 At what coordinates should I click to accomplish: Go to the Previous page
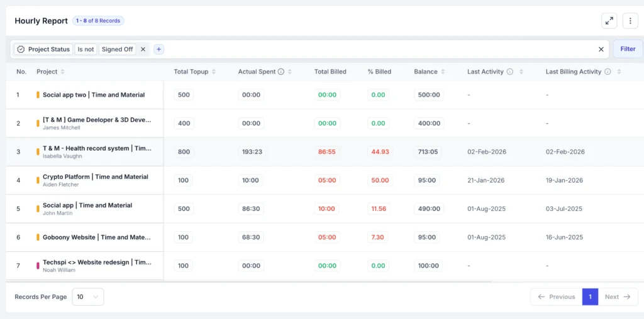point(556,297)
